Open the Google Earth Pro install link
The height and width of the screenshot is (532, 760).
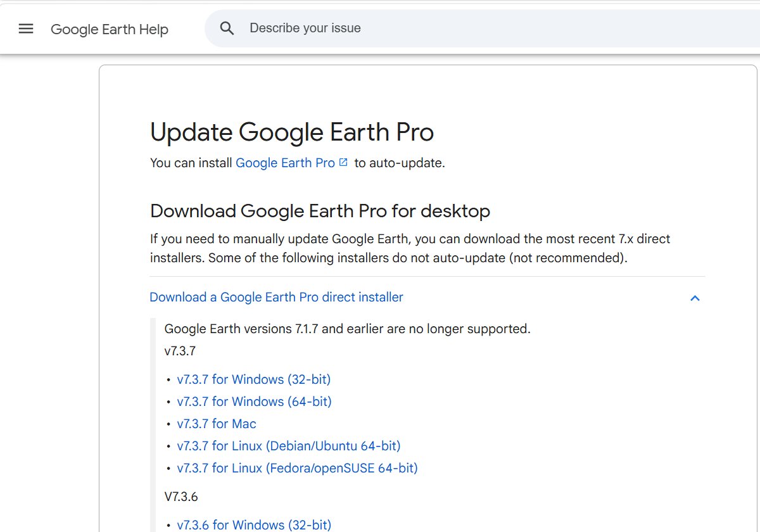point(285,163)
